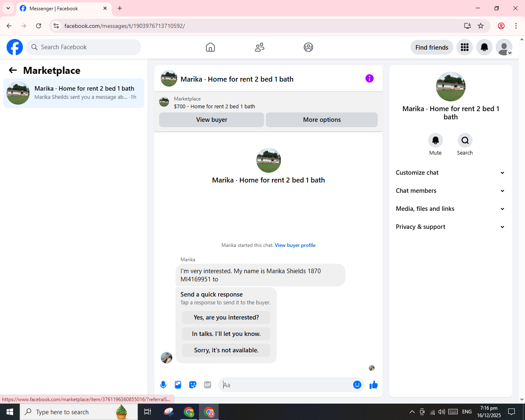Open the Facebook logo home link

15,47
